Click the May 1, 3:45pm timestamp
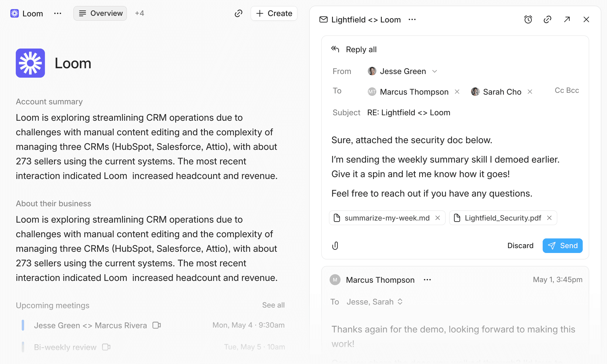This screenshot has height=364, width=607. point(558,280)
